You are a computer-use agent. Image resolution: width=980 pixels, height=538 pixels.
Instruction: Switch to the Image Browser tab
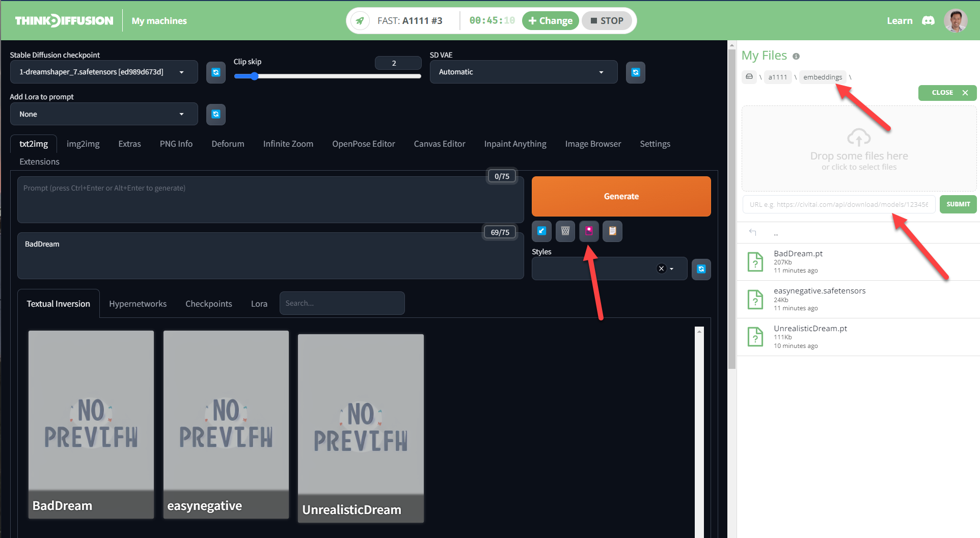593,144
